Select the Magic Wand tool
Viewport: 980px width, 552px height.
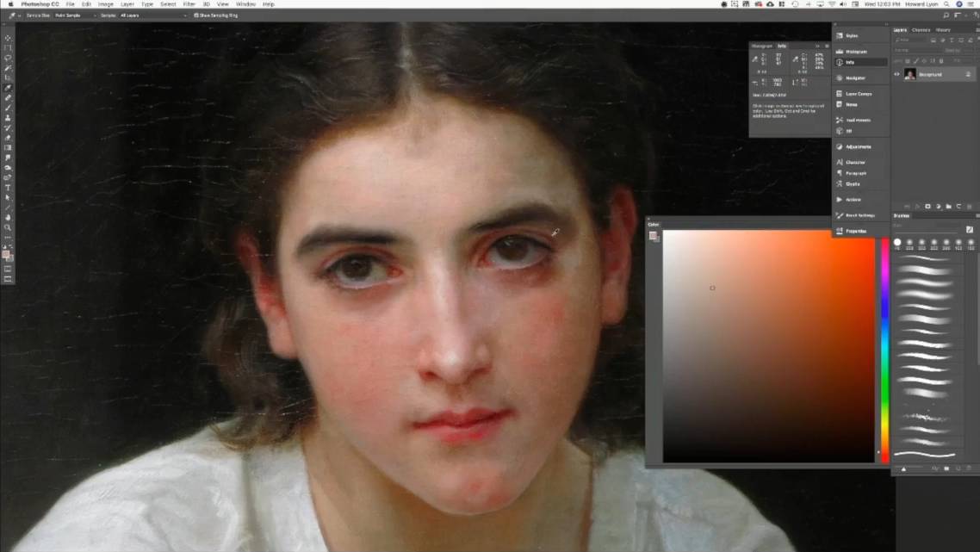(8, 68)
